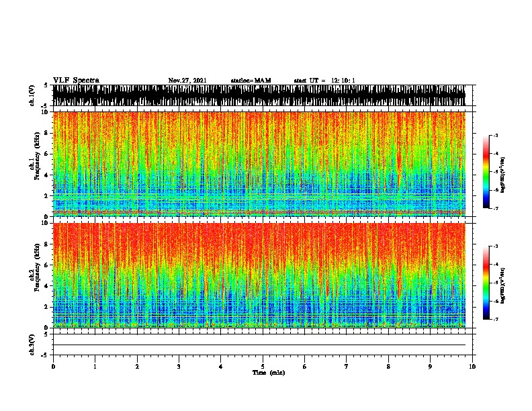Click inside the ch.2 spectrogram panel
Image resolution: width=532 pixels, height=411 pixels.
[x=259, y=275]
